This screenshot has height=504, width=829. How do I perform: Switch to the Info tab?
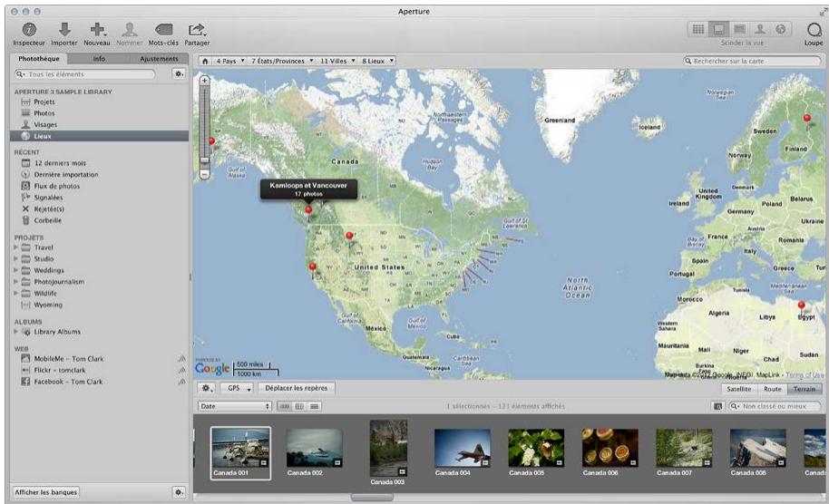99,59
